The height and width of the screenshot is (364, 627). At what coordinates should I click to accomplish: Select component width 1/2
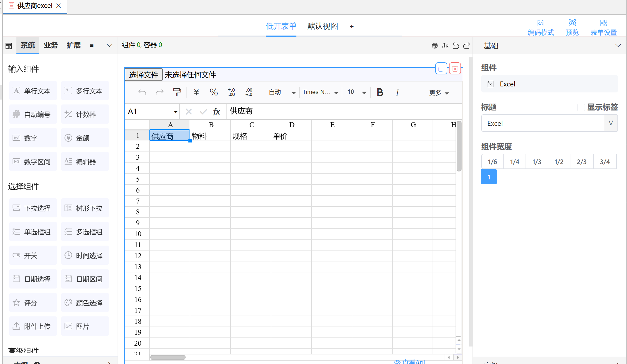coord(559,162)
